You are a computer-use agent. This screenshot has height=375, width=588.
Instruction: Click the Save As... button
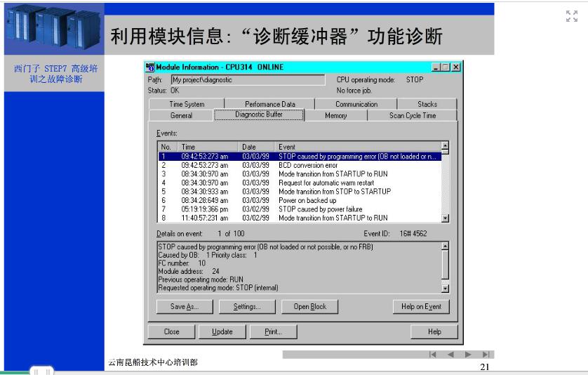[185, 307]
